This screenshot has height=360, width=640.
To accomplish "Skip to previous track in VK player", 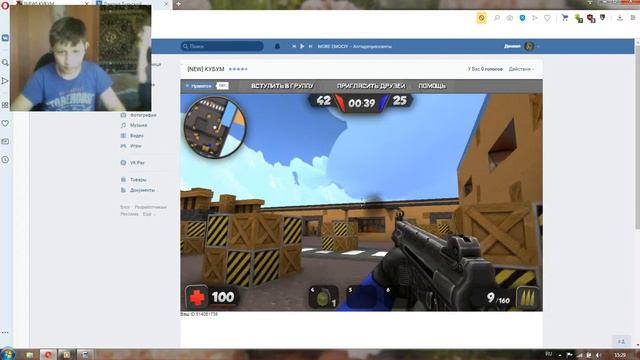I will 294,47.
